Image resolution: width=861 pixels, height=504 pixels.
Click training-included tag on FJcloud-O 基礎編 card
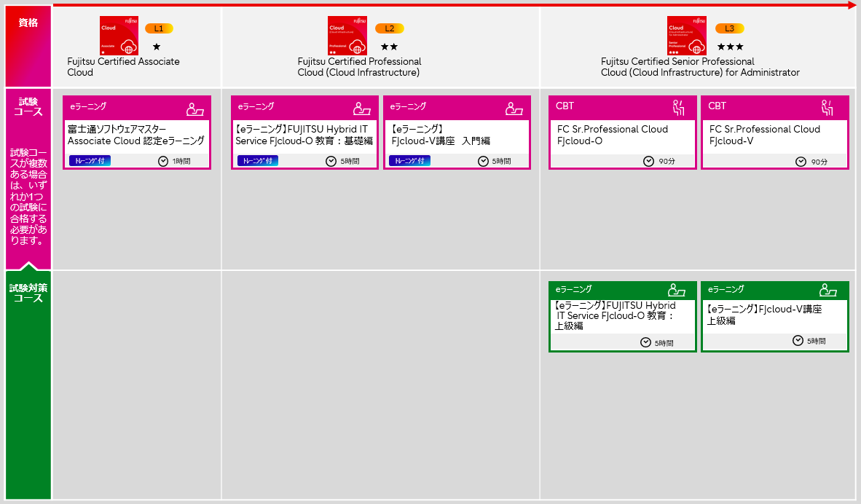pos(258,160)
